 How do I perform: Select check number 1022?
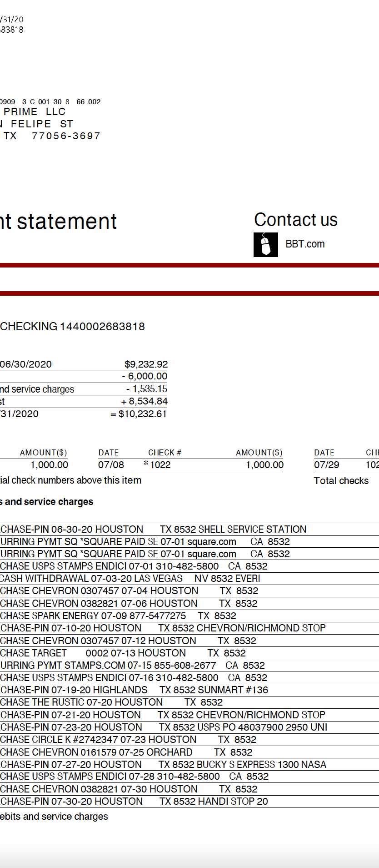(x=160, y=465)
